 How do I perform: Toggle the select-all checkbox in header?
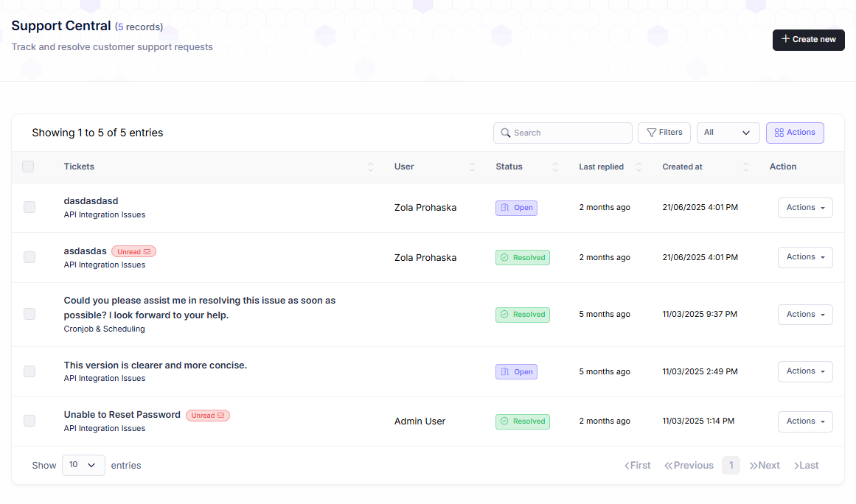pyautogui.click(x=28, y=167)
